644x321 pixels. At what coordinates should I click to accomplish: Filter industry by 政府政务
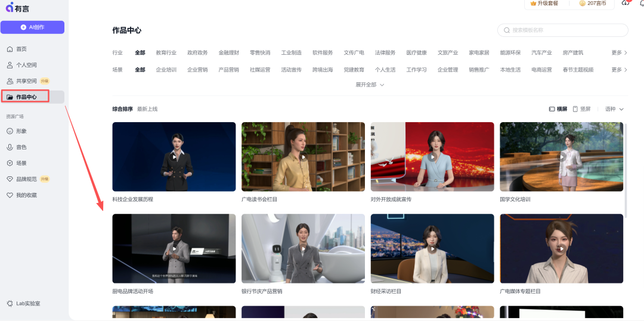click(x=197, y=53)
